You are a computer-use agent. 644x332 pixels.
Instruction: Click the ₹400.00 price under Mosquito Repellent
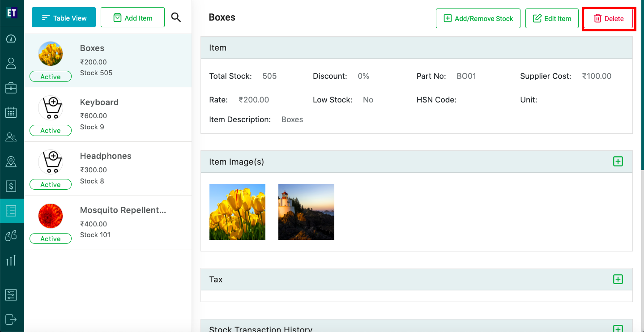click(94, 224)
